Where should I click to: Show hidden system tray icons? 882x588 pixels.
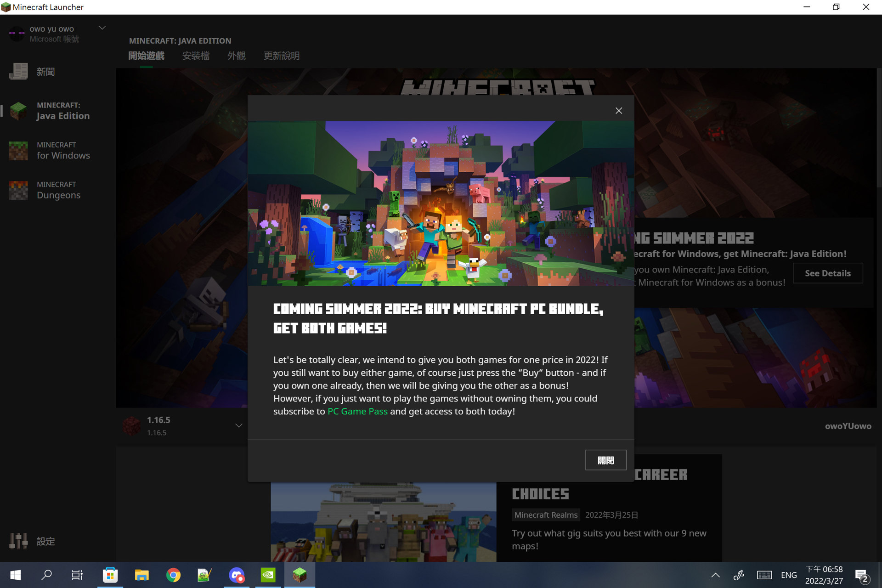715,575
